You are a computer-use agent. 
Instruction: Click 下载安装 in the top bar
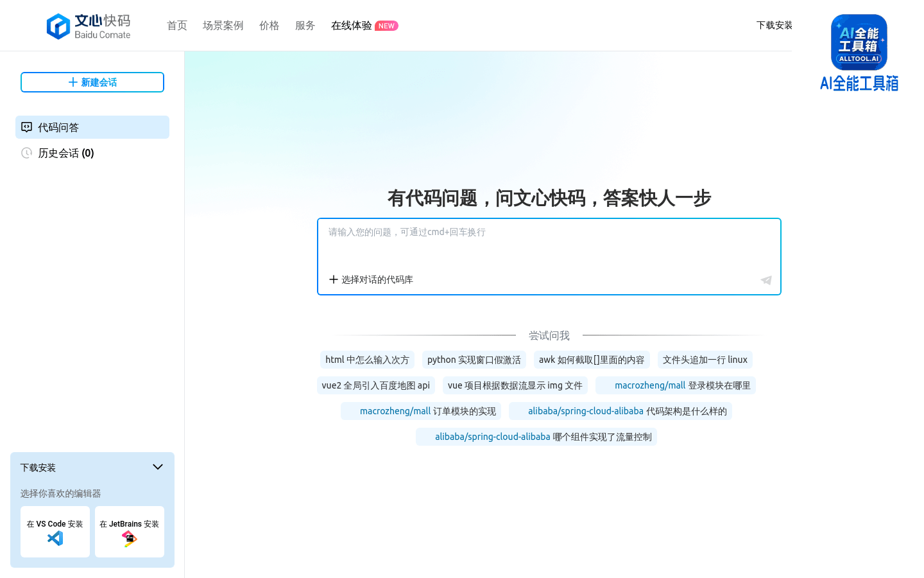774,25
